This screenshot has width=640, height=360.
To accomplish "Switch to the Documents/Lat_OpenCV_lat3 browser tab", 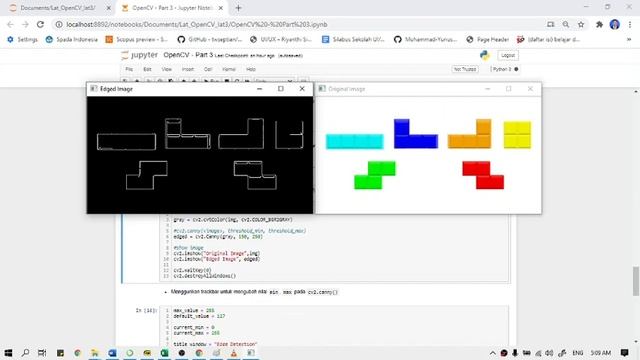I will click(58, 8).
